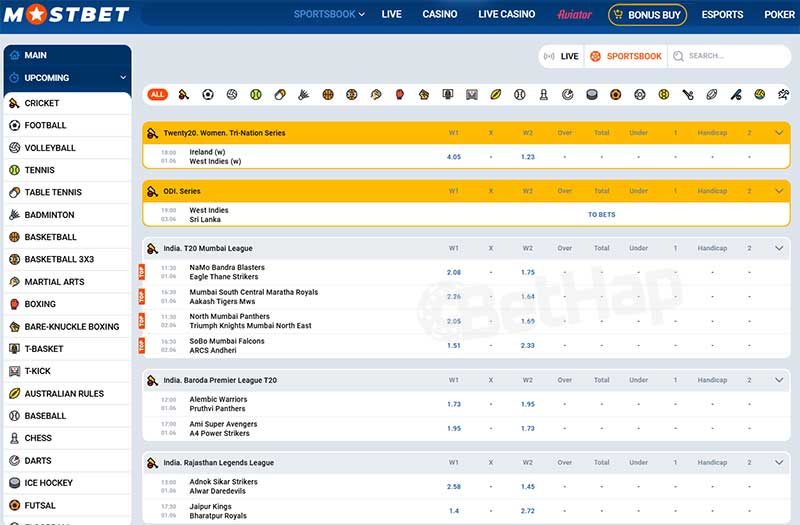Filter by red boxing glove icon in row
Image resolution: width=800 pixels, height=525 pixels.
(x=399, y=94)
